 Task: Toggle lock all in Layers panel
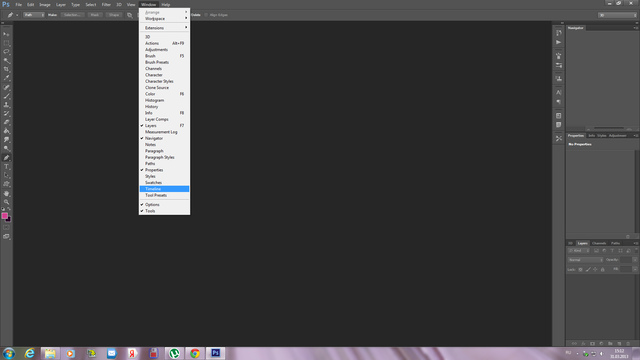[602, 269]
